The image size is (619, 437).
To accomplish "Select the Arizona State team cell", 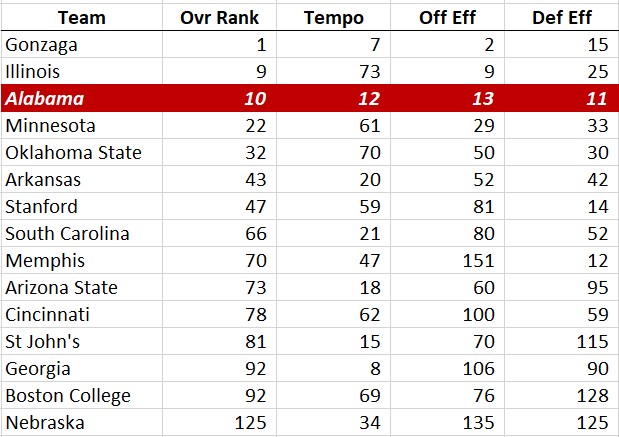I will pyautogui.click(x=82, y=287).
